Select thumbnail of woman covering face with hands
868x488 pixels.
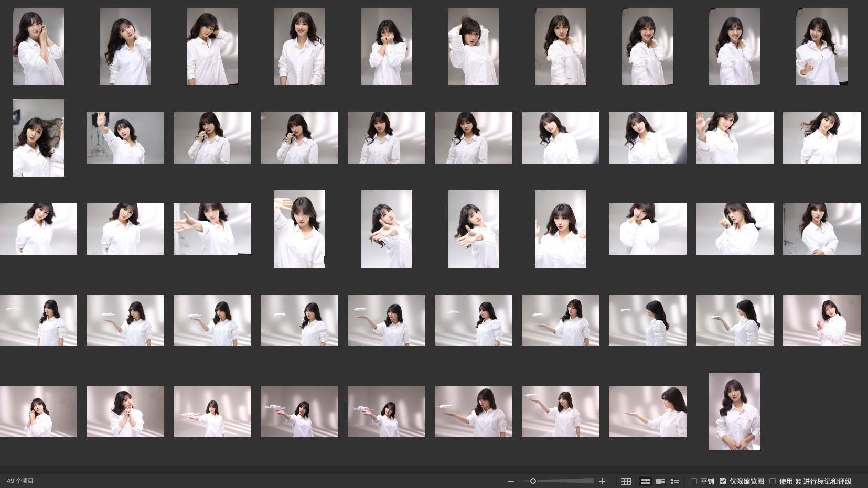pyautogui.click(x=387, y=47)
